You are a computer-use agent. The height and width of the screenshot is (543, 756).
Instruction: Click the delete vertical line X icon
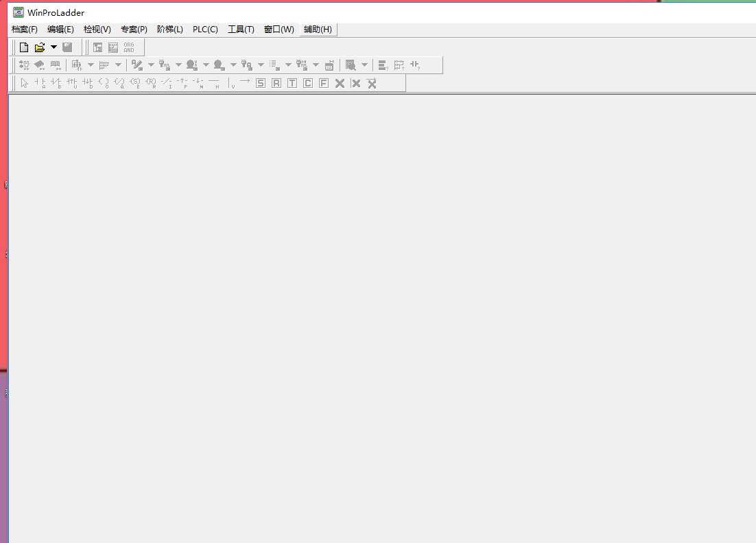click(356, 83)
